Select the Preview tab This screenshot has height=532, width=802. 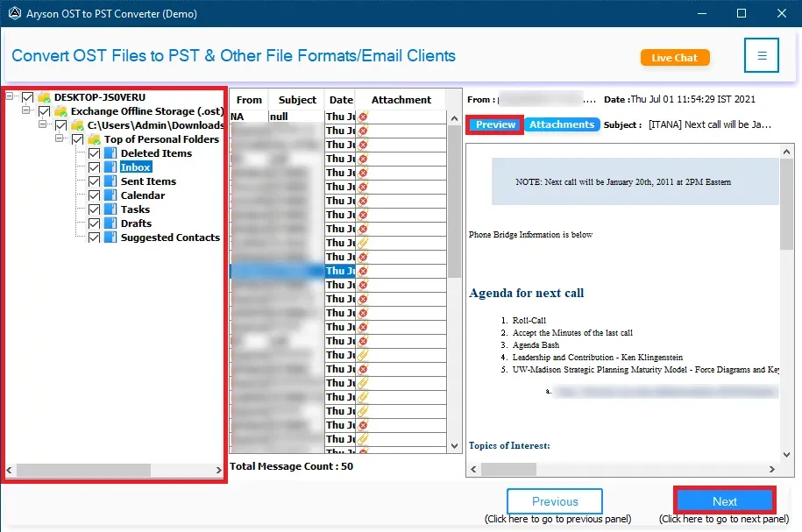point(495,124)
